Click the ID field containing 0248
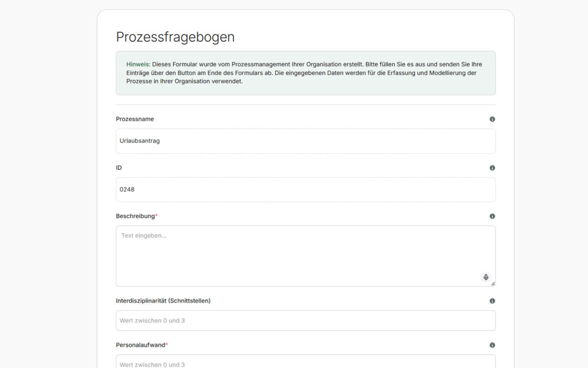588x368 pixels. pyautogui.click(x=305, y=190)
